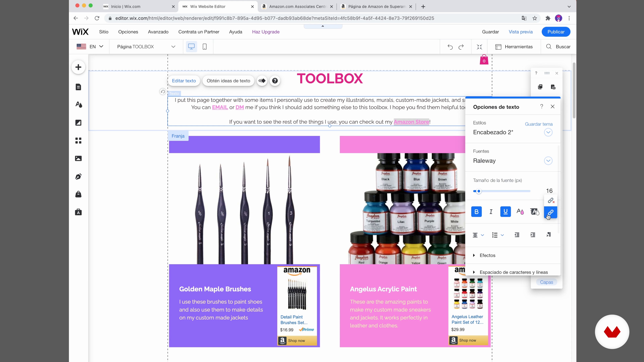Bookmark this page with star icon
The image size is (644, 362).
pos(535,18)
